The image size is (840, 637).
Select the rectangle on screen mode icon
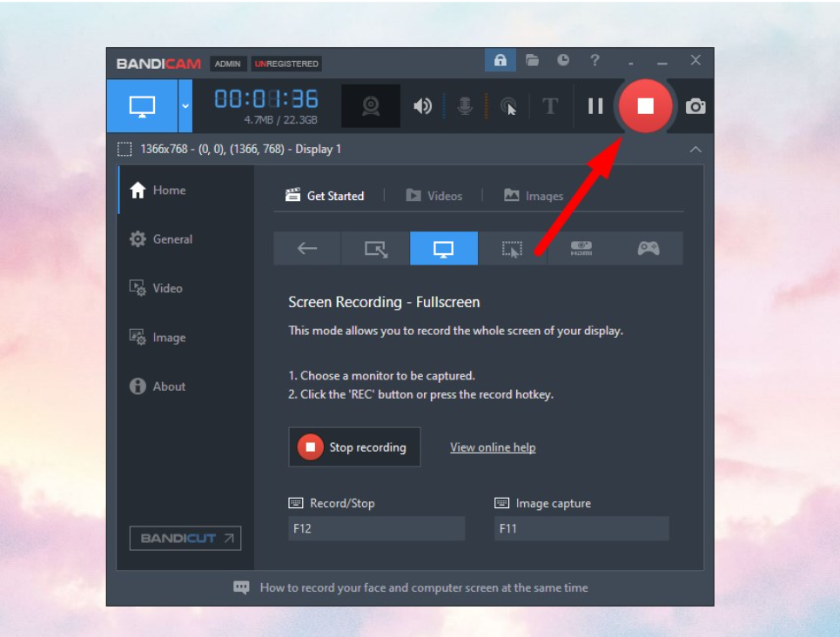[375, 248]
